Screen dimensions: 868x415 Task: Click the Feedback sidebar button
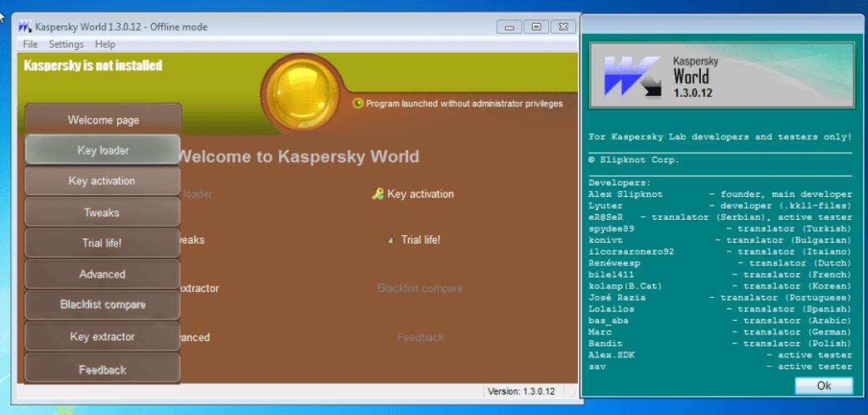pos(103,369)
